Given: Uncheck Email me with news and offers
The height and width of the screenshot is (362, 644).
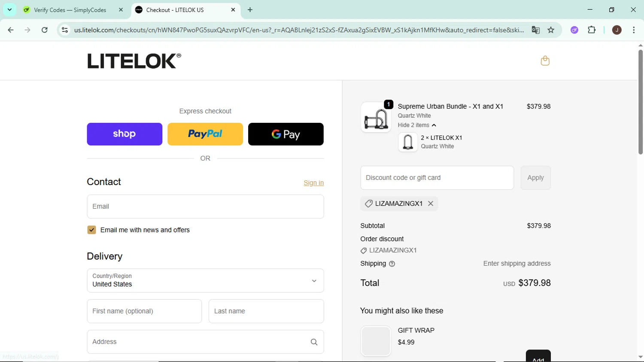Looking at the screenshot, I should (x=91, y=230).
